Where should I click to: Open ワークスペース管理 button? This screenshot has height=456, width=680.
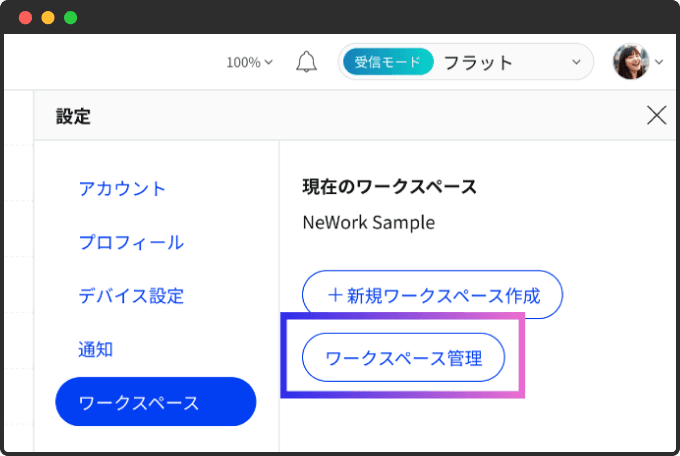(403, 358)
